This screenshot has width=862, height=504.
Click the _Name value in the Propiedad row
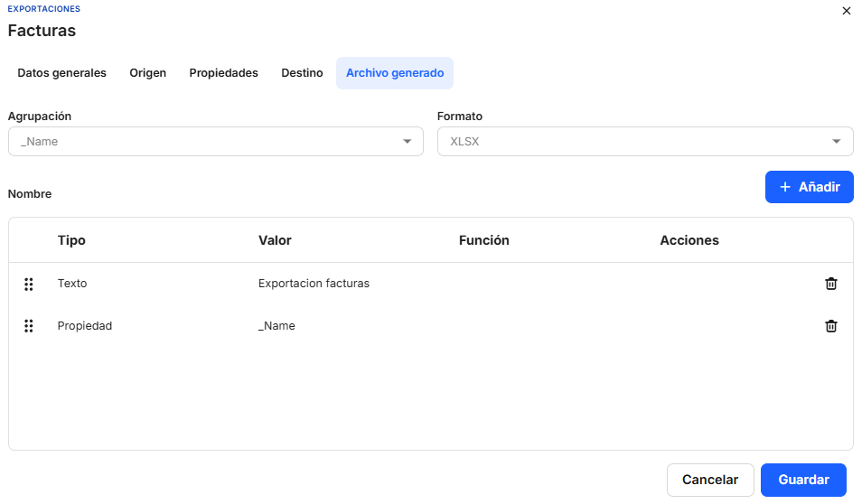[276, 326]
